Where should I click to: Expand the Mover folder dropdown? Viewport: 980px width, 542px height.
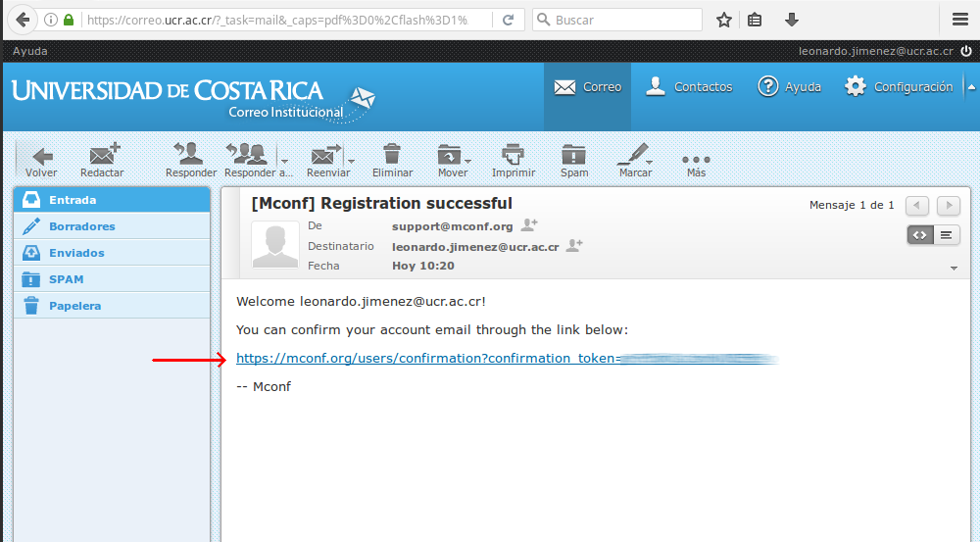pos(468,161)
